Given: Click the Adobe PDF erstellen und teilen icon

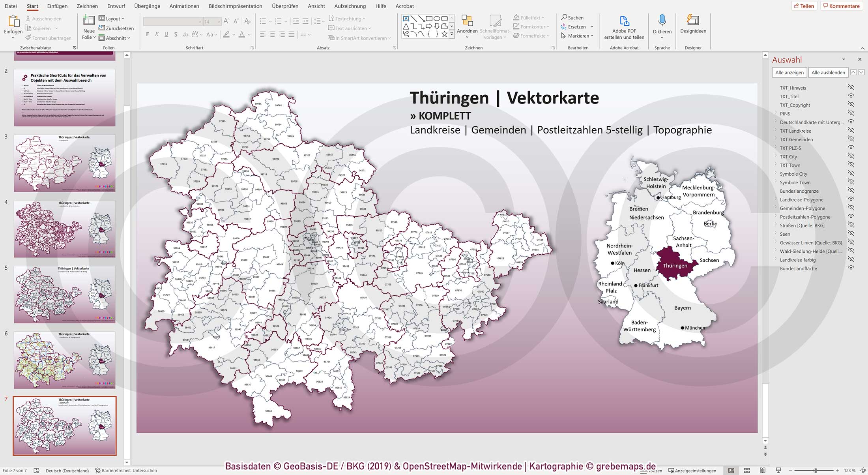Looking at the screenshot, I should pos(624,21).
